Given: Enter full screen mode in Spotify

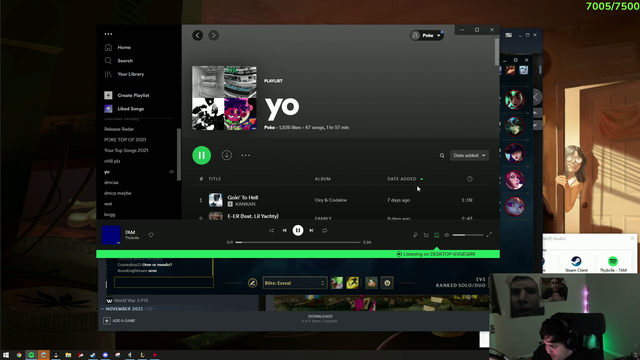Looking at the screenshot, I should 489,235.
